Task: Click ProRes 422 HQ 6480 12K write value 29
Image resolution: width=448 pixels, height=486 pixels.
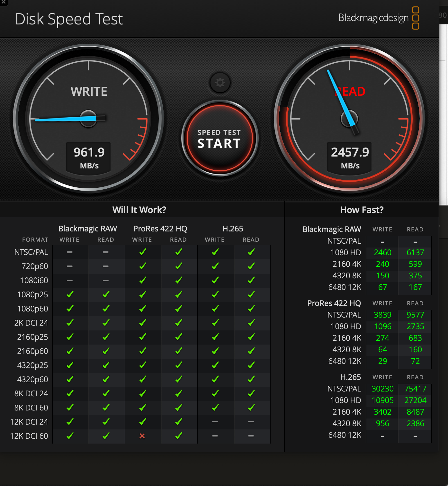Action: [x=382, y=361]
